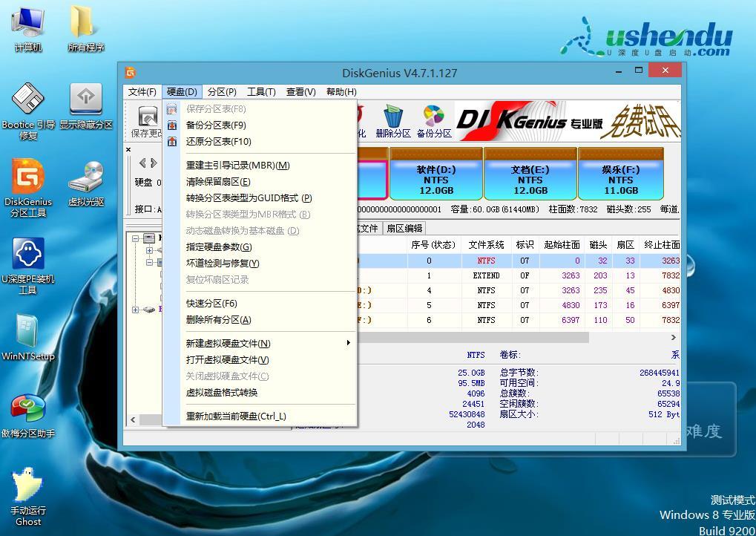Screen dimensions: 756x536
Task: Open 手动运行 Ghost desktop icon
Action: (x=28, y=497)
